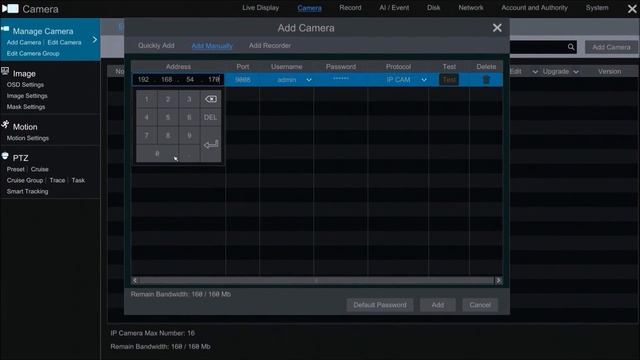Open the System menu

[x=597, y=8]
